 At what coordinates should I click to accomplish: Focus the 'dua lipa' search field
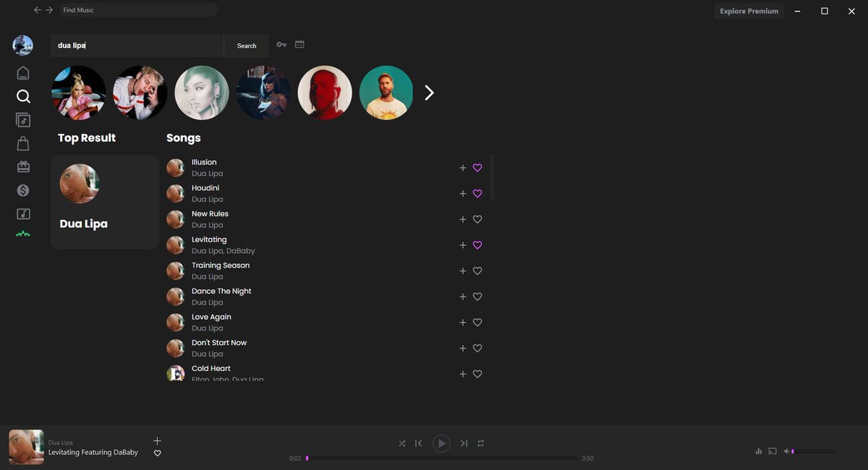coord(137,46)
